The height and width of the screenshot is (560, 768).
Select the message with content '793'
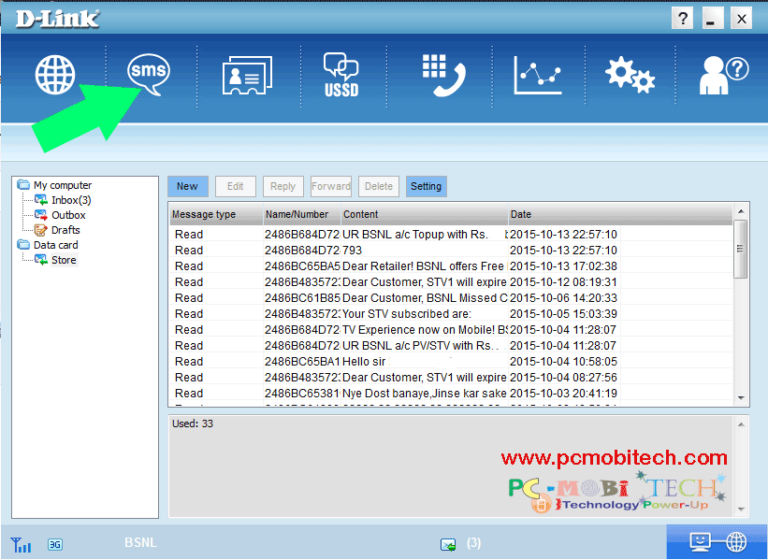(451, 250)
